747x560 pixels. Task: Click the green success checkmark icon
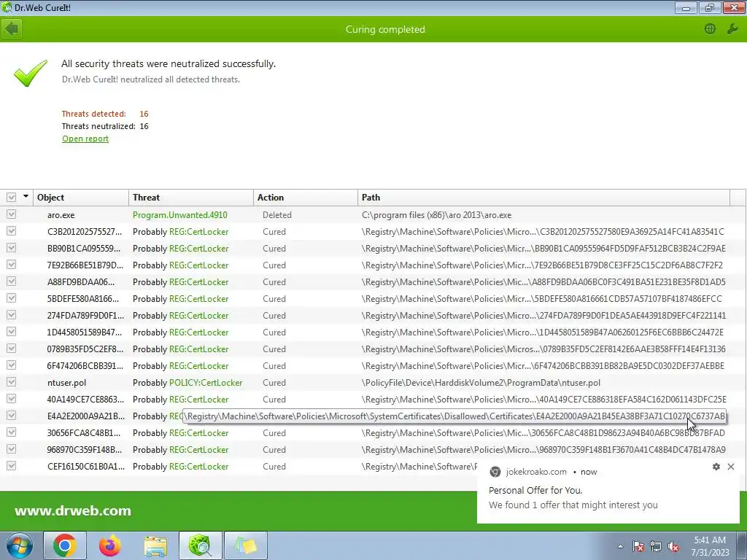coord(31,73)
